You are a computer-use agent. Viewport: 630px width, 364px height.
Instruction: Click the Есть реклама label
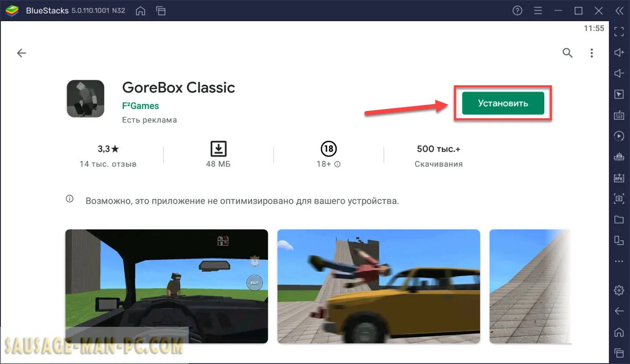click(149, 120)
